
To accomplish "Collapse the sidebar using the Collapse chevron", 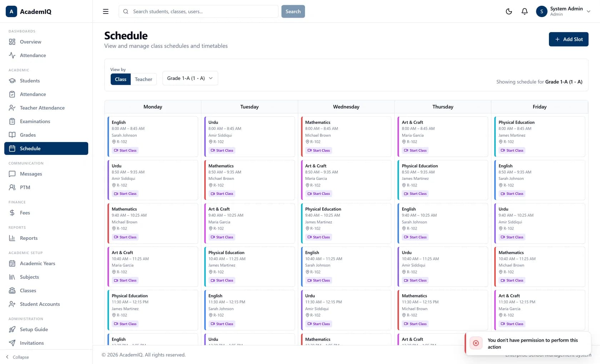I will pos(7,357).
